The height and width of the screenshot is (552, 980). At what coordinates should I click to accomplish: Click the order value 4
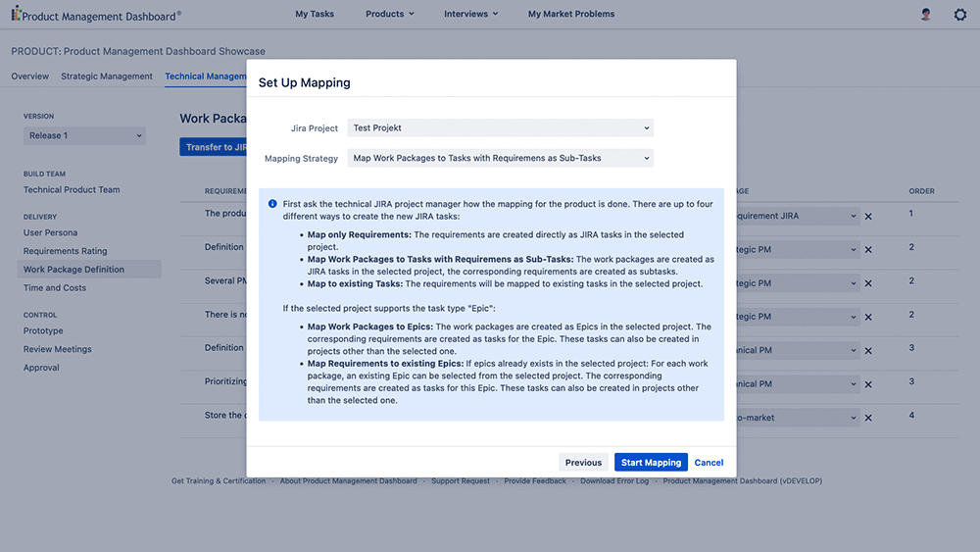coord(911,415)
